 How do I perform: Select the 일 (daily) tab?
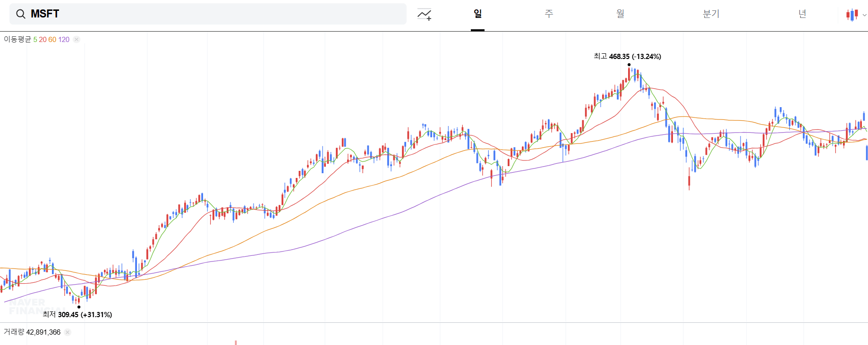[x=477, y=14]
